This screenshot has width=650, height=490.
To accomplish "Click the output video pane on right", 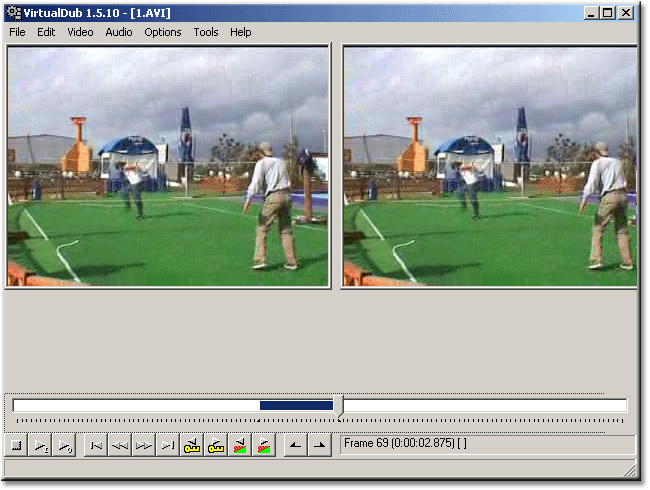I will pos(490,166).
